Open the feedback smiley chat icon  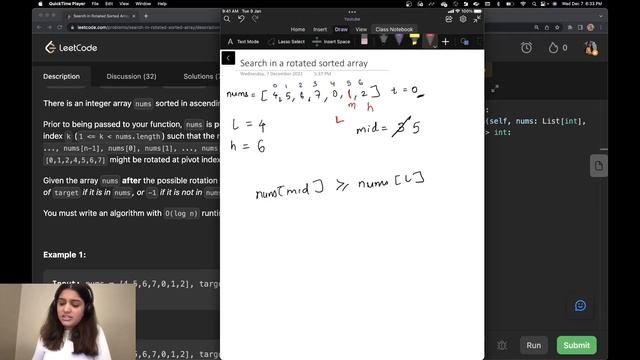580,306
